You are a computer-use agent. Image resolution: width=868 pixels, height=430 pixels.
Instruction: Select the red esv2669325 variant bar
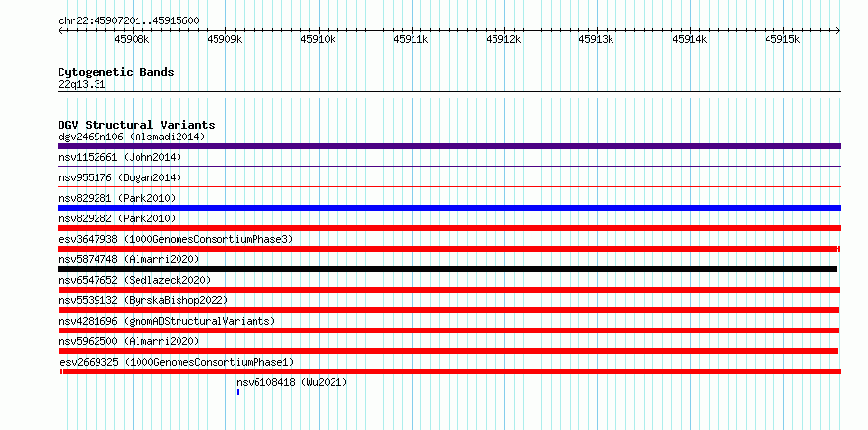(x=451, y=371)
